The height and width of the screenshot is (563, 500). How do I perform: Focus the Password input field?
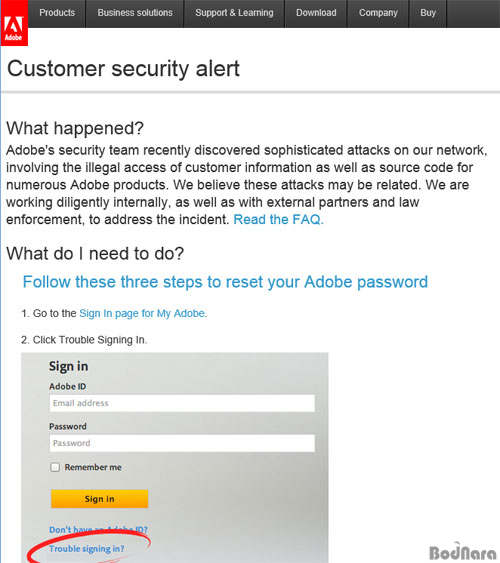click(182, 443)
